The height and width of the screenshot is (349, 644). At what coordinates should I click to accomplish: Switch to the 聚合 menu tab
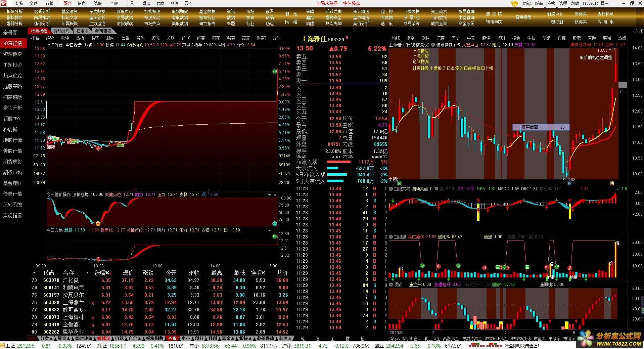tap(67, 3)
